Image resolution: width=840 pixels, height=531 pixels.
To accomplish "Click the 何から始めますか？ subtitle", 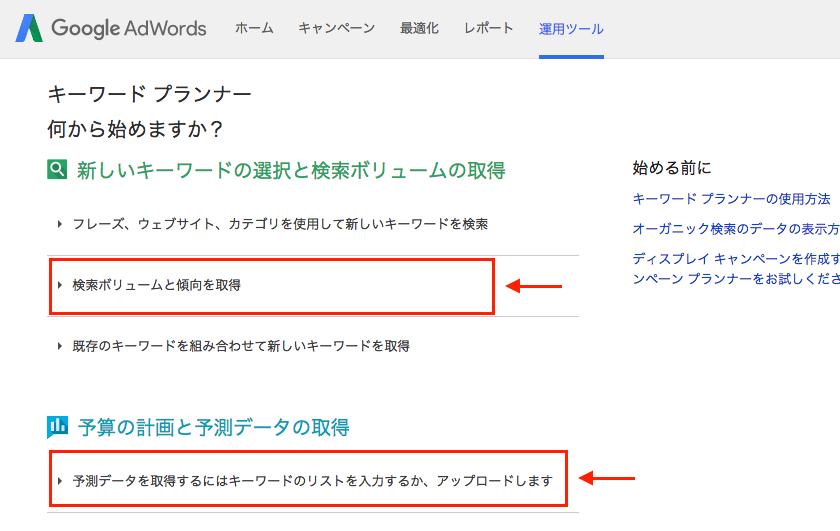I will [x=135, y=129].
